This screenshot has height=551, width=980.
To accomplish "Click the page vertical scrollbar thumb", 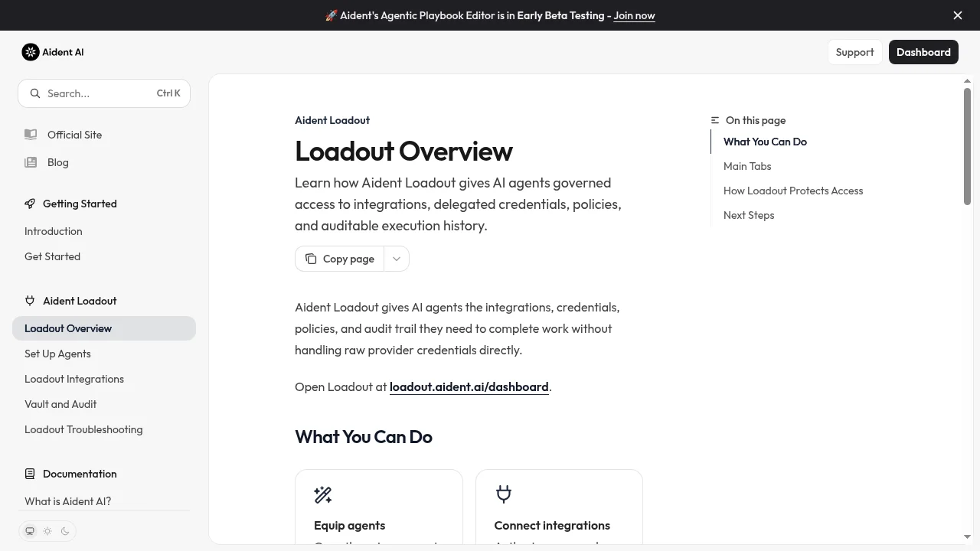I will pos(967,146).
